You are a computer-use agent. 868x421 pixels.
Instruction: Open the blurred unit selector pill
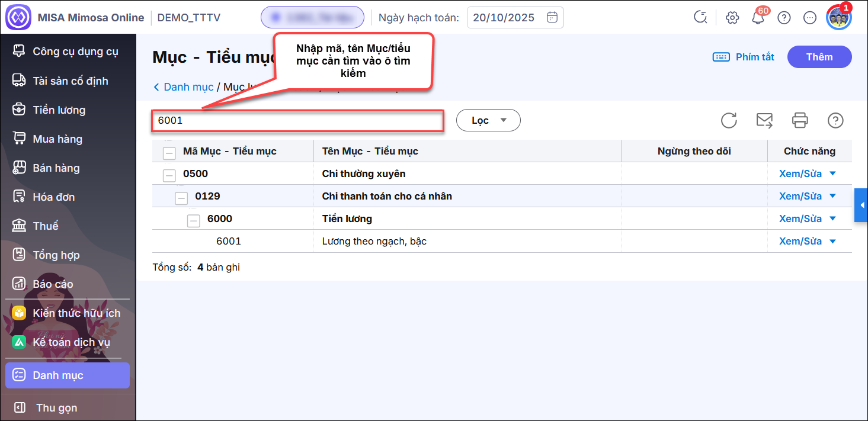312,17
